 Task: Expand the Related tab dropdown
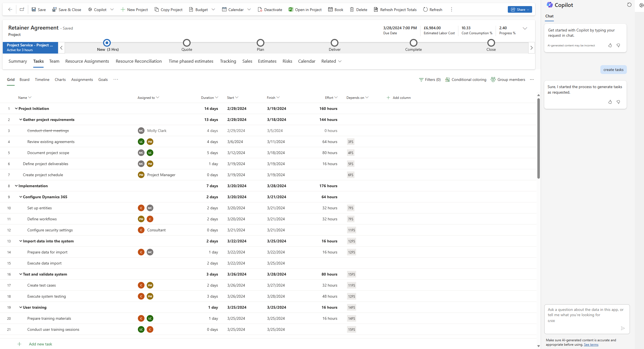[x=340, y=61]
